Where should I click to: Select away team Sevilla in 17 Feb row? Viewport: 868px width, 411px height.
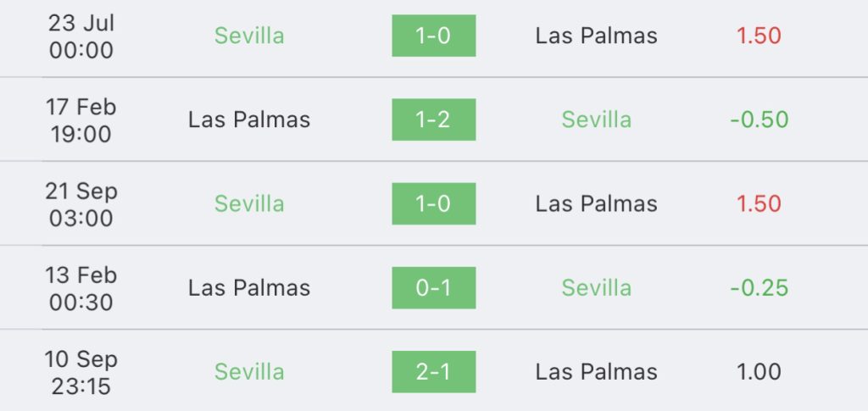click(596, 120)
